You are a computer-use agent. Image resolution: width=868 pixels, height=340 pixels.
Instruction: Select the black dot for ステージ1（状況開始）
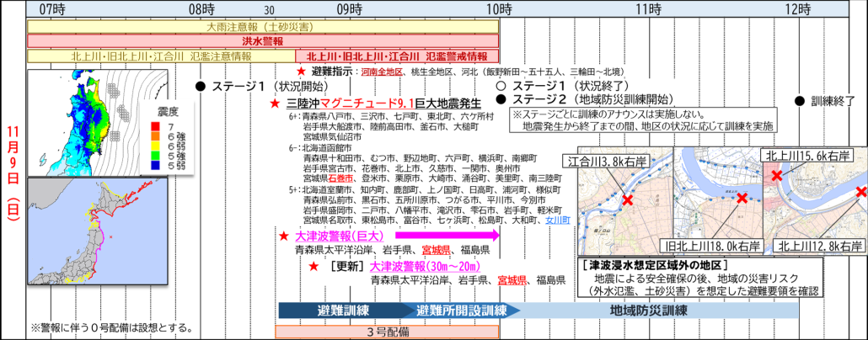(200, 86)
